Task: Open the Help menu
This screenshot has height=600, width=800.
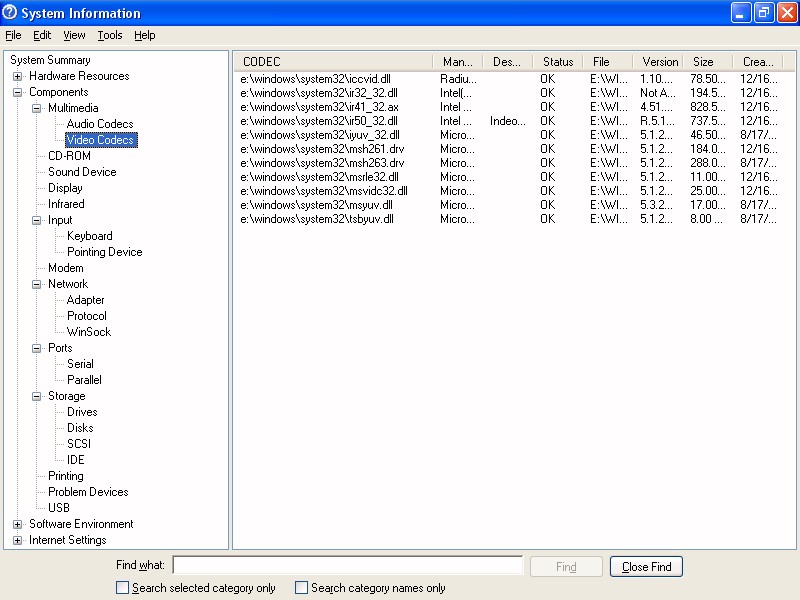Action: coord(144,35)
